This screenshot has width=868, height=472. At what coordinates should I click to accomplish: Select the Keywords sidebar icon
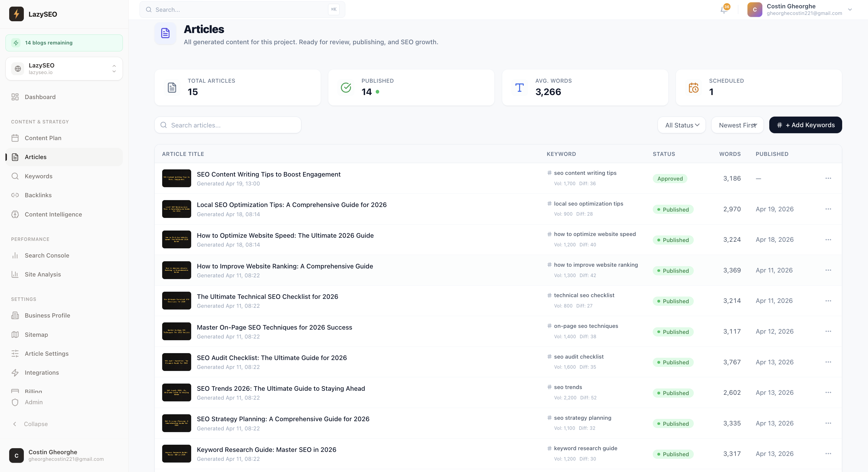(x=15, y=176)
